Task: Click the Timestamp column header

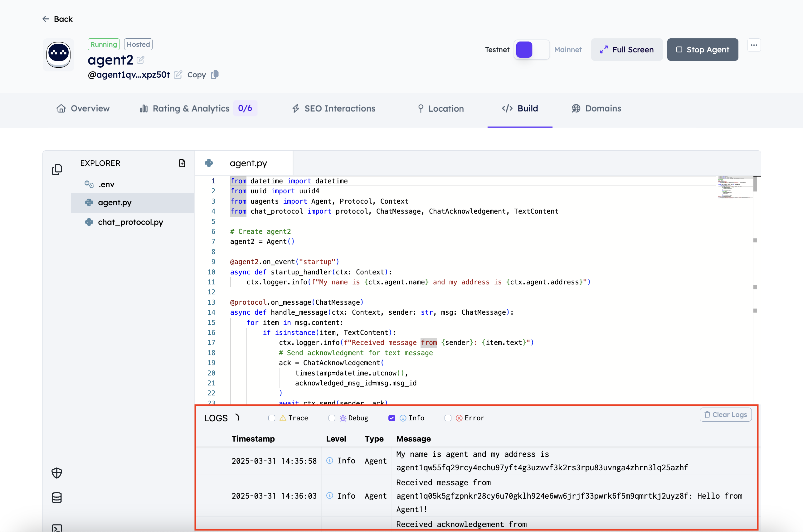Action: coord(253,439)
